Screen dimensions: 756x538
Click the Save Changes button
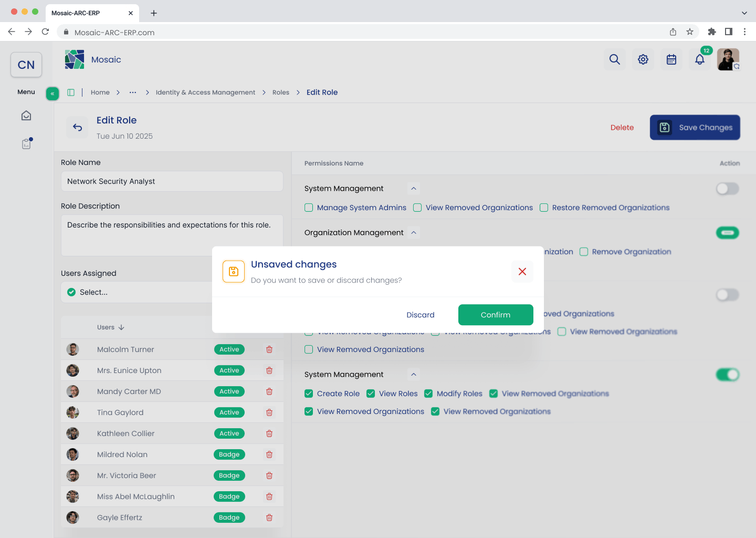[695, 127]
